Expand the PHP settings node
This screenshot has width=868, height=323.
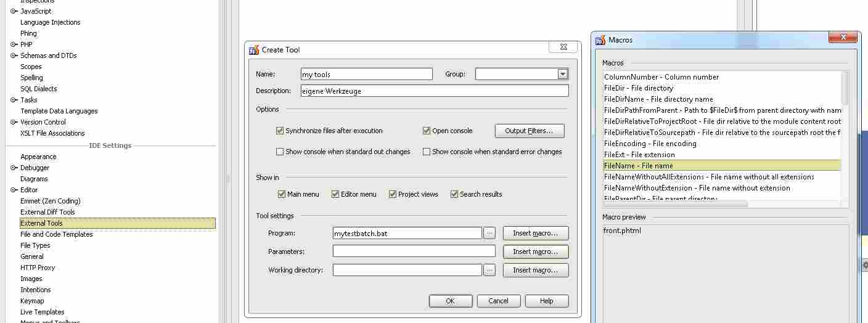click(14, 44)
